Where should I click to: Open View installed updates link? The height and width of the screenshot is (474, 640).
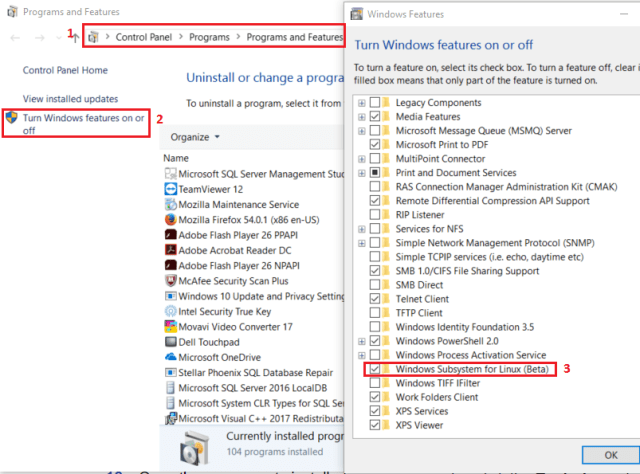[70, 99]
